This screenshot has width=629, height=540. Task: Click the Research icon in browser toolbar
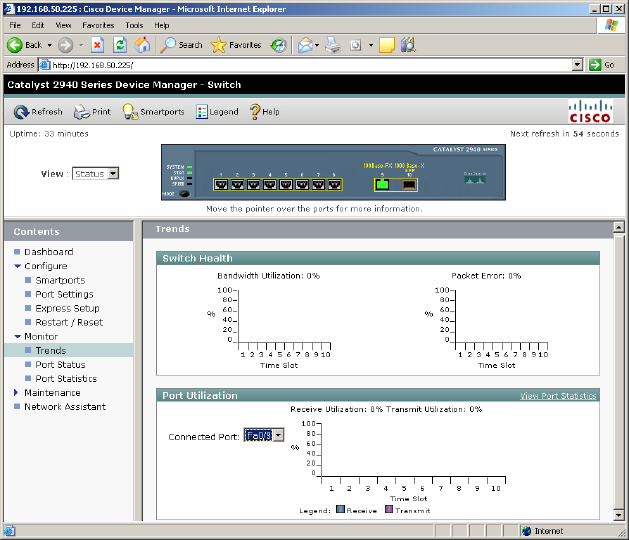coord(408,45)
